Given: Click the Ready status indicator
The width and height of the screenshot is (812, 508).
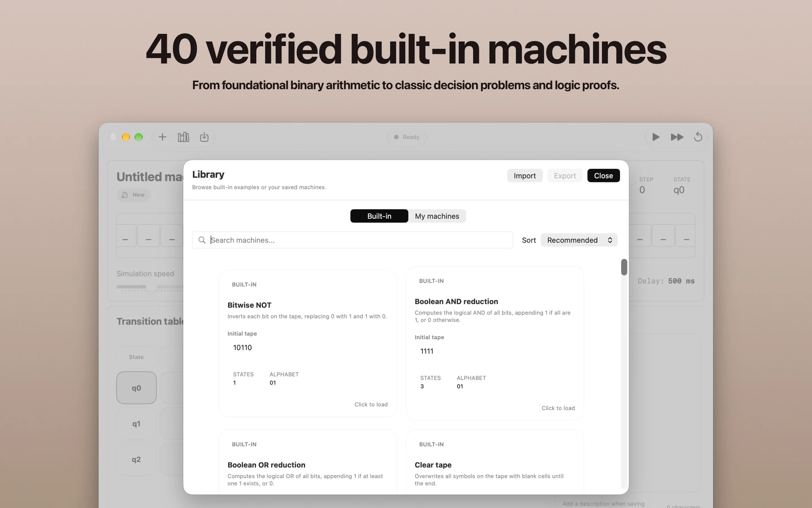Looking at the screenshot, I should point(407,137).
